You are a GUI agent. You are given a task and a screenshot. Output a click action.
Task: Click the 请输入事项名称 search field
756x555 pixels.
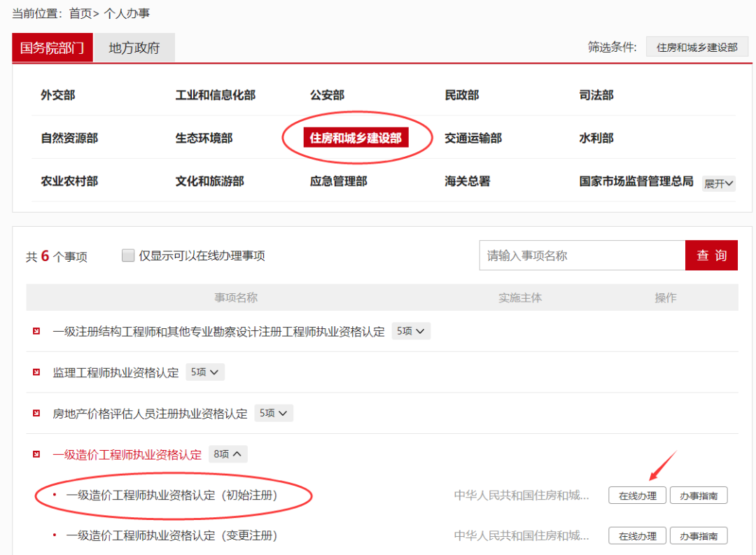coord(582,255)
